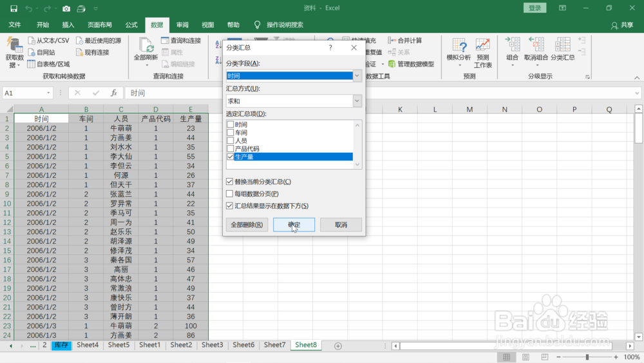Open the 文件 menu
The height and width of the screenshot is (363, 644).
[15, 25]
